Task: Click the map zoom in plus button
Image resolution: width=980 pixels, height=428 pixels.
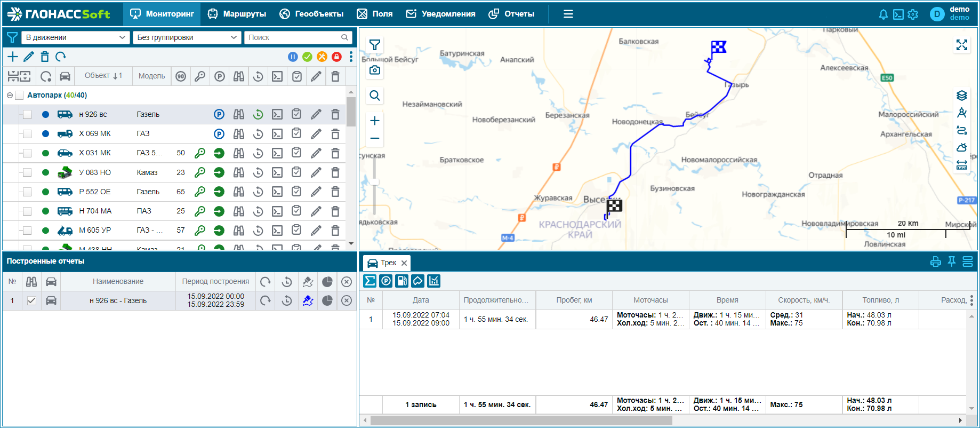Action: [x=375, y=121]
